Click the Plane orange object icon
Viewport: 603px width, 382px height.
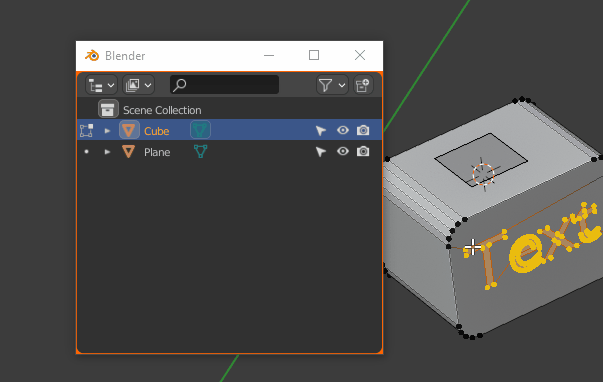128,152
